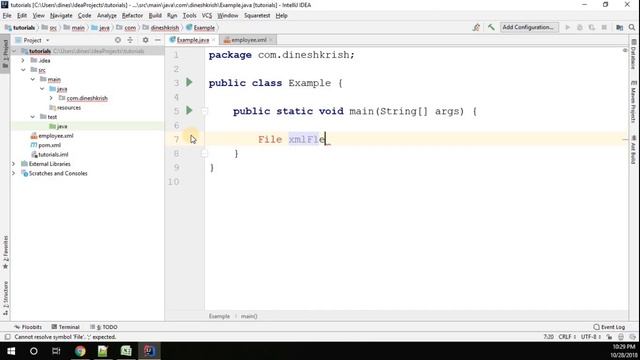The height and width of the screenshot is (360, 640).
Task: Open the Project Structure icon in the toolbar
Action: [620, 27]
